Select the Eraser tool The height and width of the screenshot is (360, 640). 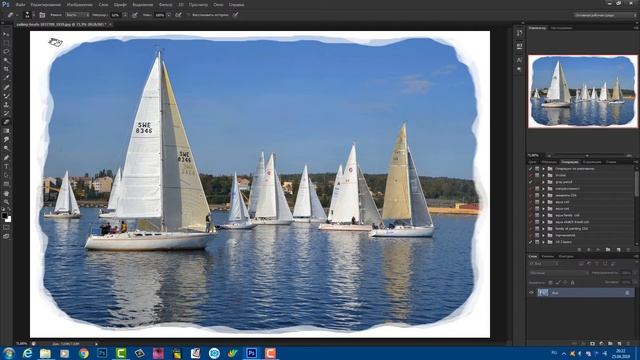coord(6,122)
